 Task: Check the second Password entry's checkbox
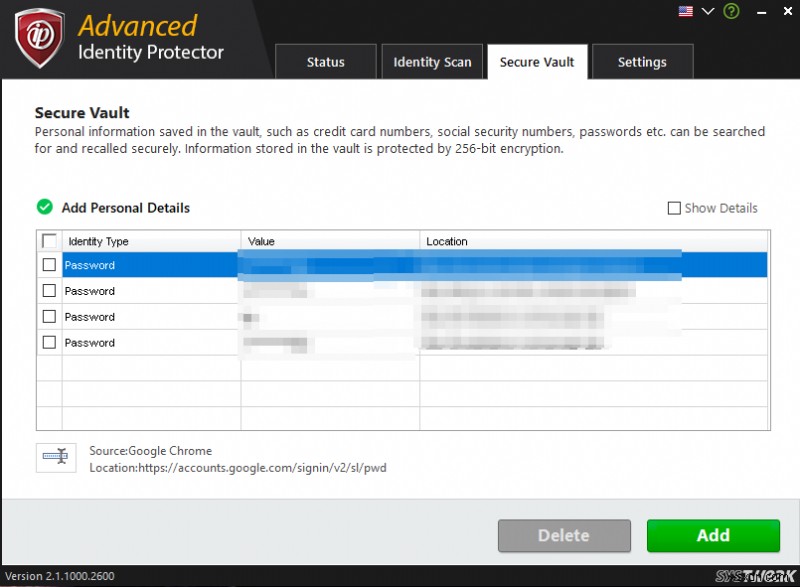coord(48,291)
